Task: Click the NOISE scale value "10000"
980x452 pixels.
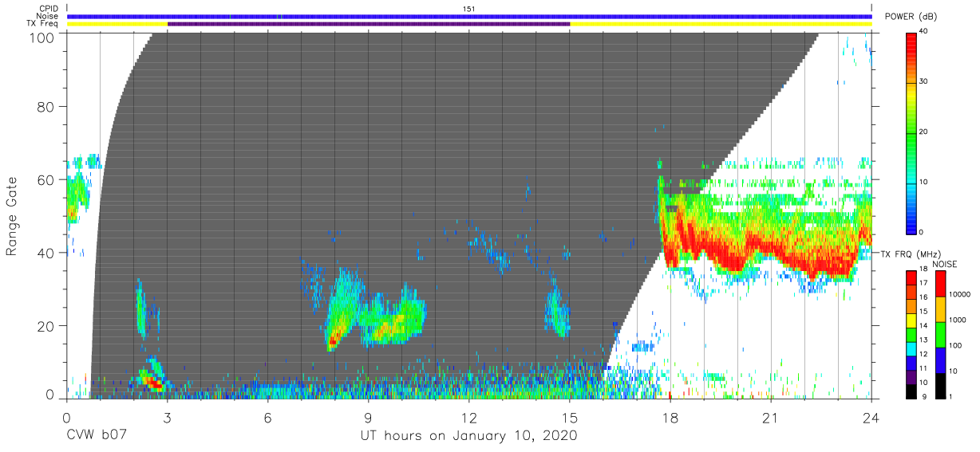Action: (x=960, y=295)
